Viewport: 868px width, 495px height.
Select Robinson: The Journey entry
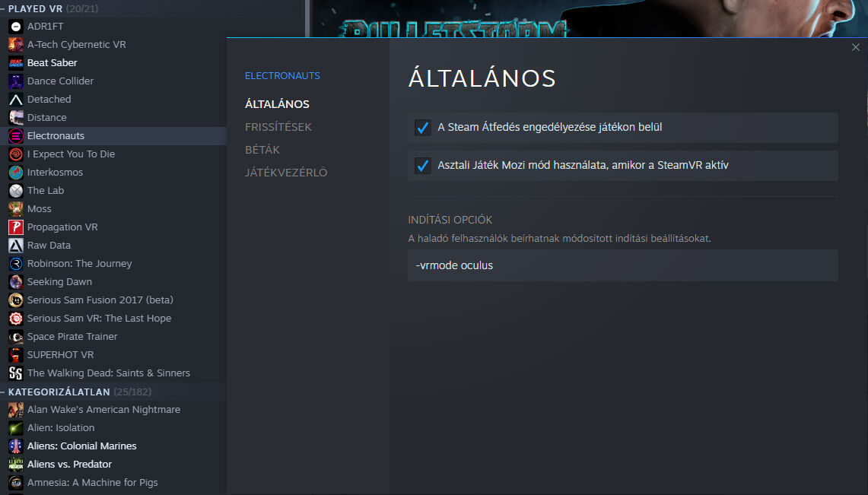point(80,264)
